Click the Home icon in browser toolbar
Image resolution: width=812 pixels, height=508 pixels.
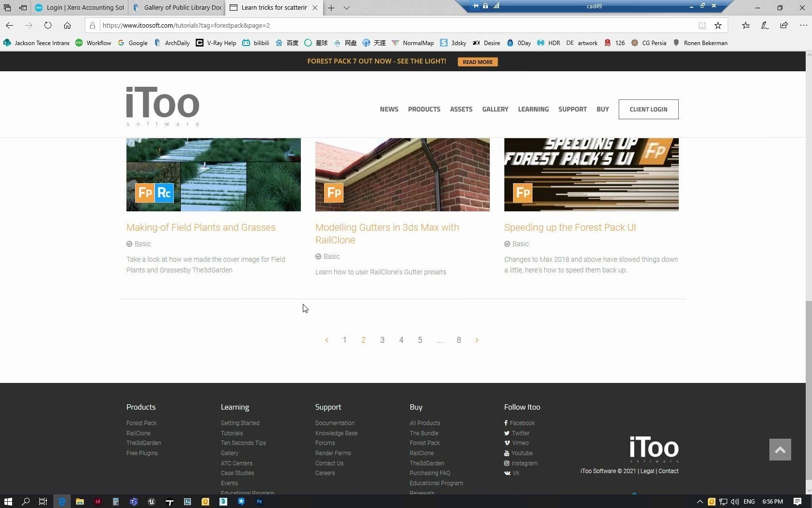click(67, 25)
